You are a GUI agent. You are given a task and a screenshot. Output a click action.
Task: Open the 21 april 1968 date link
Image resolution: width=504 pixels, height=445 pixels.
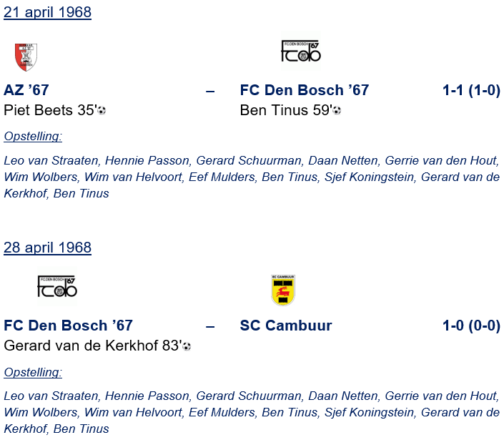[47, 12]
